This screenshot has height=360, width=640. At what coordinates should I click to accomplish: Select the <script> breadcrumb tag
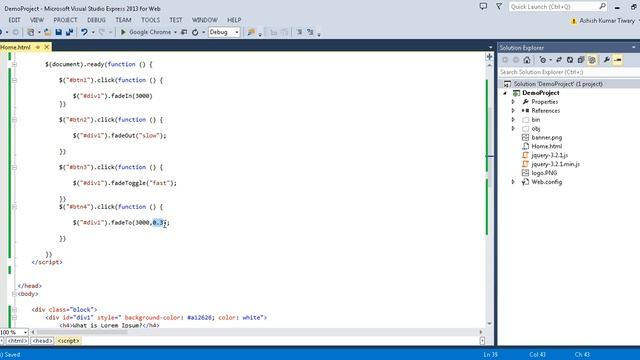tap(69, 341)
